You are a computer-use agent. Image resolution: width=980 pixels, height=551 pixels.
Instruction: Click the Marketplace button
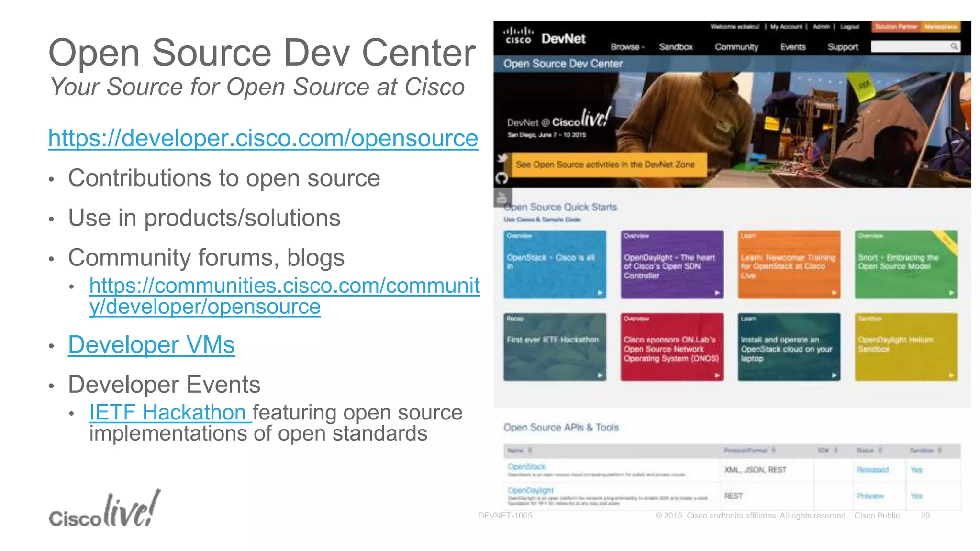tap(941, 27)
